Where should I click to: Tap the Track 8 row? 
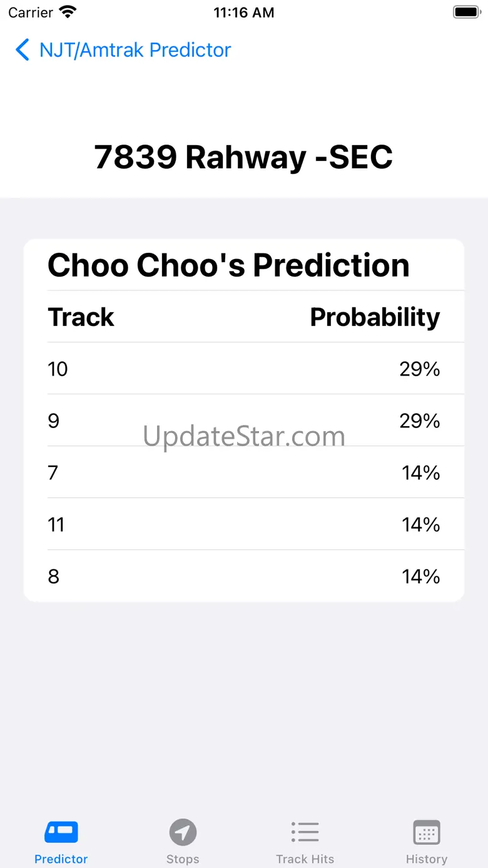point(244,576)
